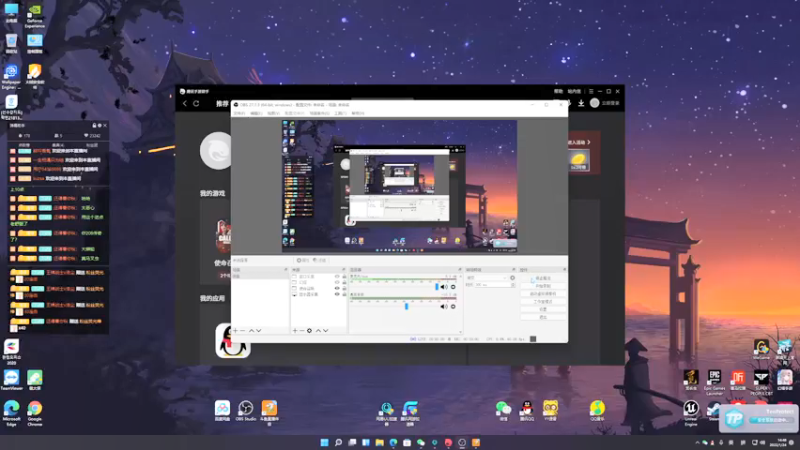Open settings gear of second mixer channel
The width and height of the screenshot is (800, 450).
[x=453, y=307]
